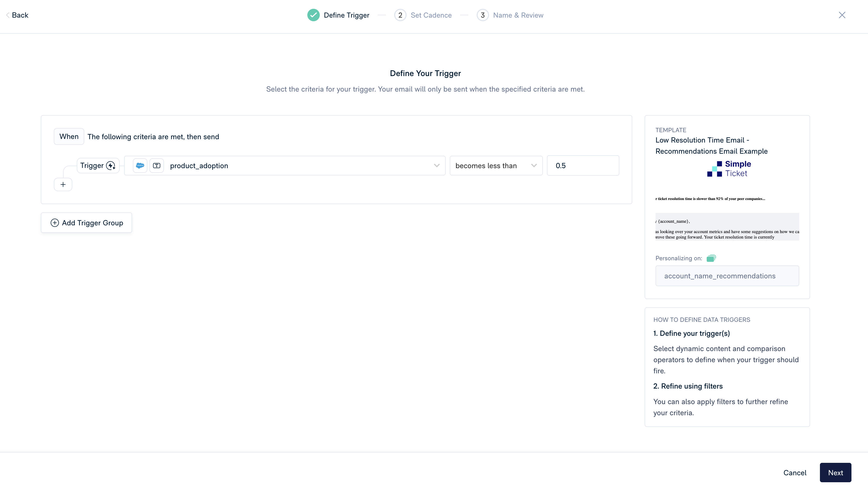Click 'The following criteria are met, then send' text
Viewport: 868px width, 490px height.
click(153, 137)
